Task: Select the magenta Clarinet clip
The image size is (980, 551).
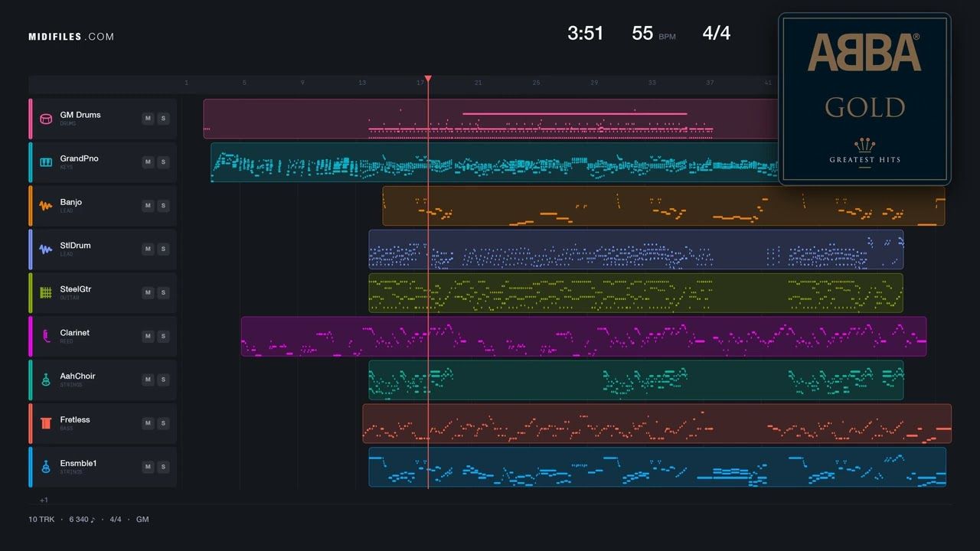Action: (x=583, y=337)
